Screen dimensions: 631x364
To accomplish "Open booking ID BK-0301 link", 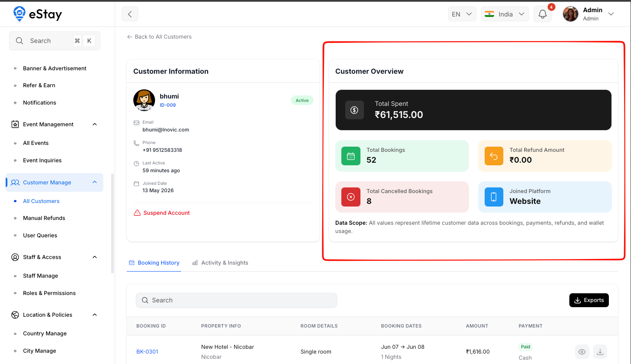I will click(147, 352).
